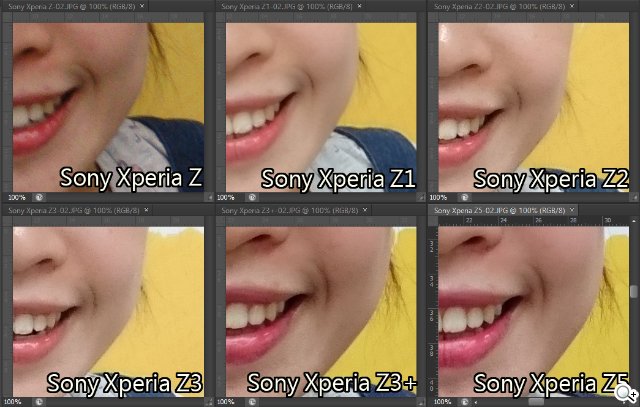Select the Sony Xperia Z-02.JPG document tab
Viewport: 640px width, 407px height.
click(76, 6)
